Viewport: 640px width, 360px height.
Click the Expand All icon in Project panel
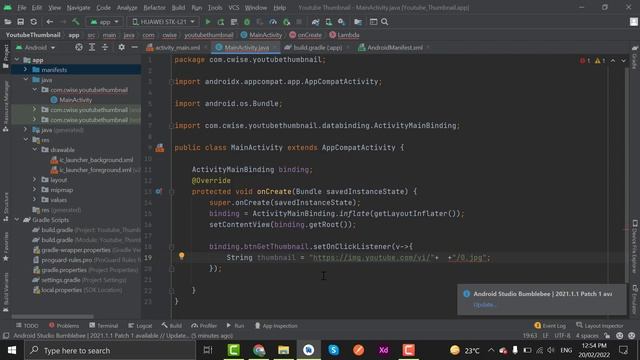pos(92,47)
